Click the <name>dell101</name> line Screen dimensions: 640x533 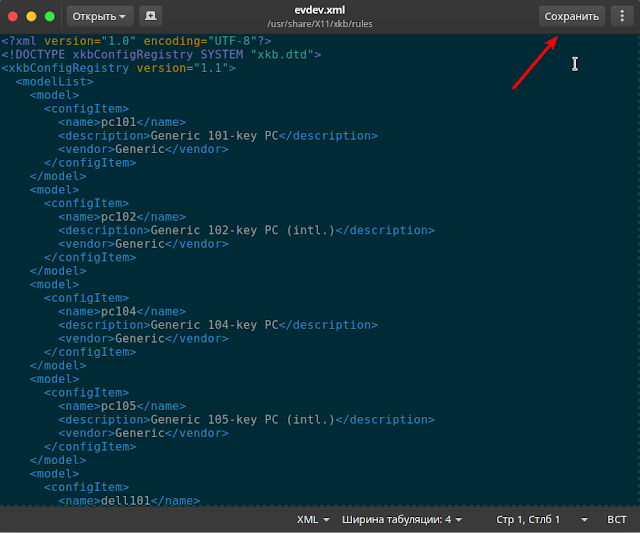(x=129, y=500)
